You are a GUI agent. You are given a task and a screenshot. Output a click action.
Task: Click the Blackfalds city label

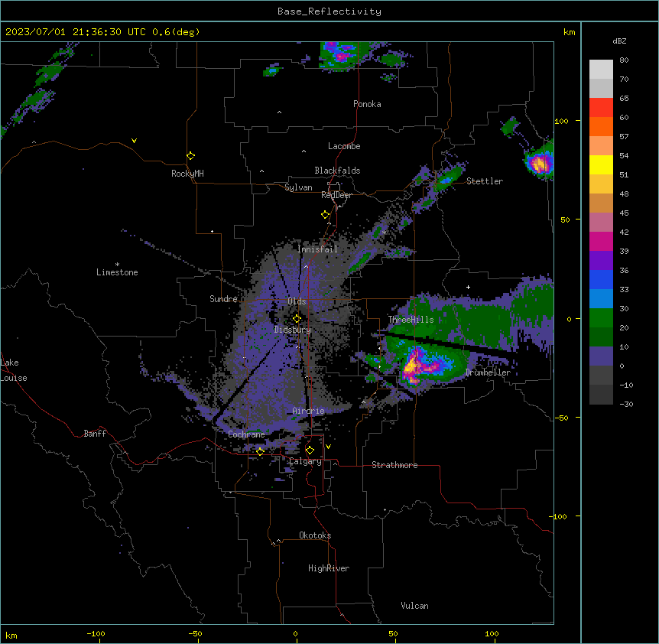(x=337, y=171)
